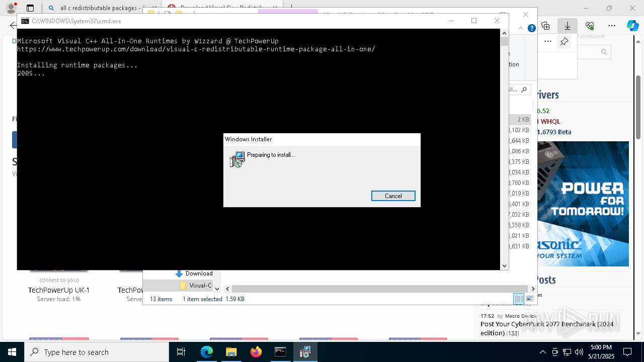Open the cmd.exe window system menu icon
The width and height of the screenshot is (644, 362).
[x=25, y=21]
